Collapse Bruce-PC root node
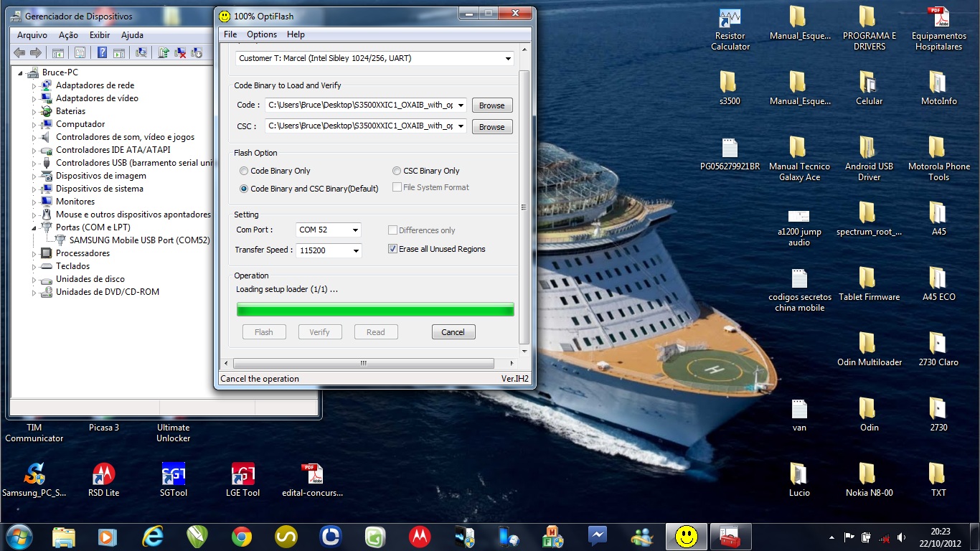This screenshot has width=980, height=551. point(21,73)
